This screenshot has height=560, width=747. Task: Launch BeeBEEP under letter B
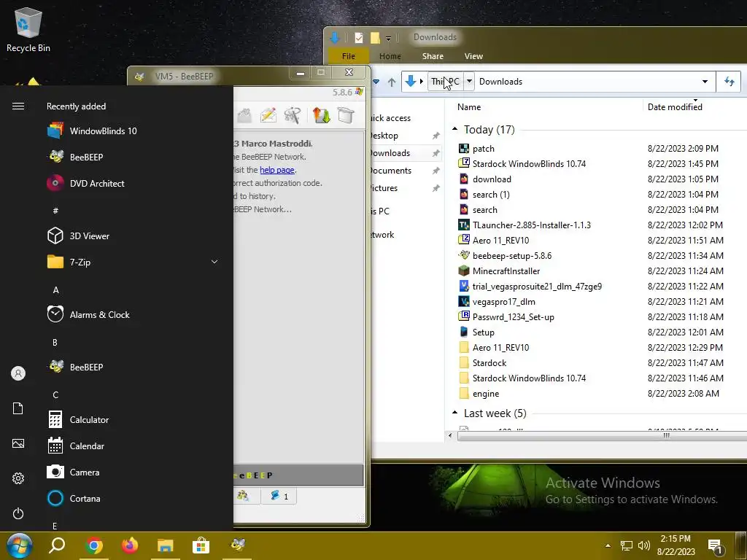tap(76, 367)
